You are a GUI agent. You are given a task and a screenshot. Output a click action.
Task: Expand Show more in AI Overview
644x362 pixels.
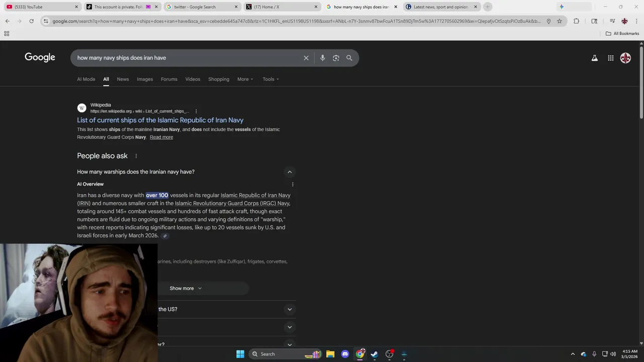(x=186, y=289)
